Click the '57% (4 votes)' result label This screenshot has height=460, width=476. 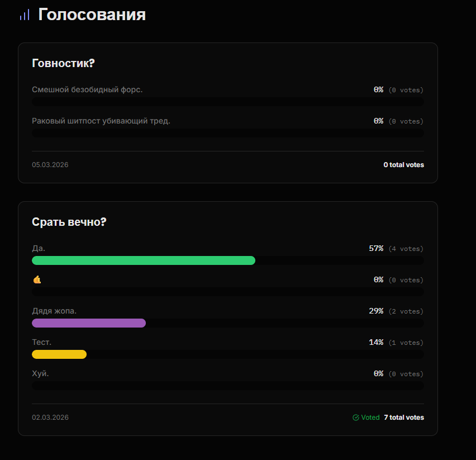tap(396, 248)
